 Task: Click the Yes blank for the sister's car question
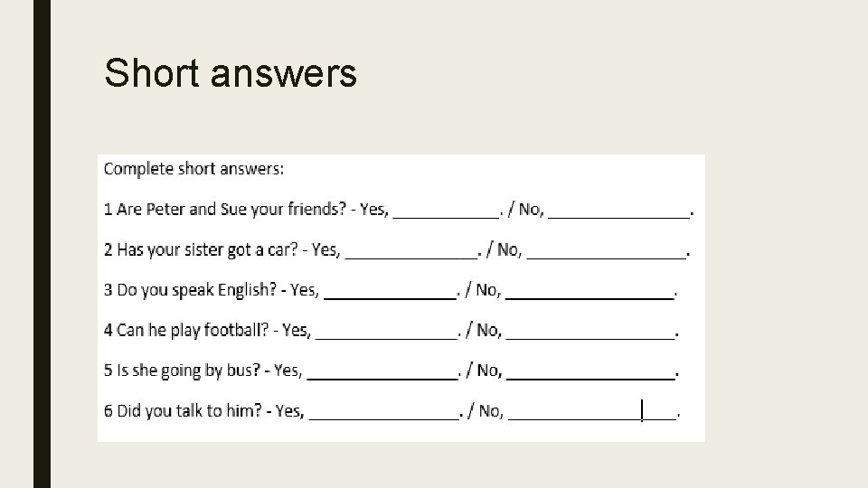[410, 254]
